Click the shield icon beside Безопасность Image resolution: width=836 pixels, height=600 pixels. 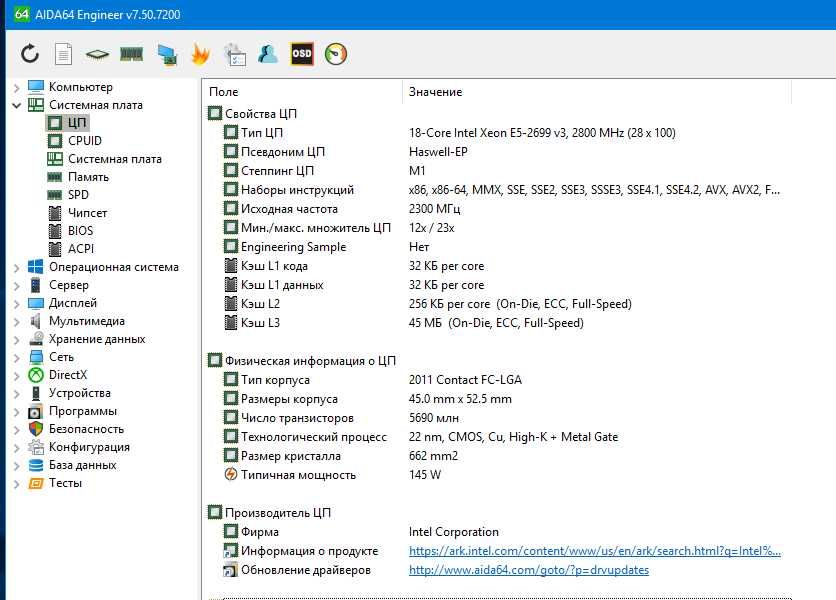point(36,429)
